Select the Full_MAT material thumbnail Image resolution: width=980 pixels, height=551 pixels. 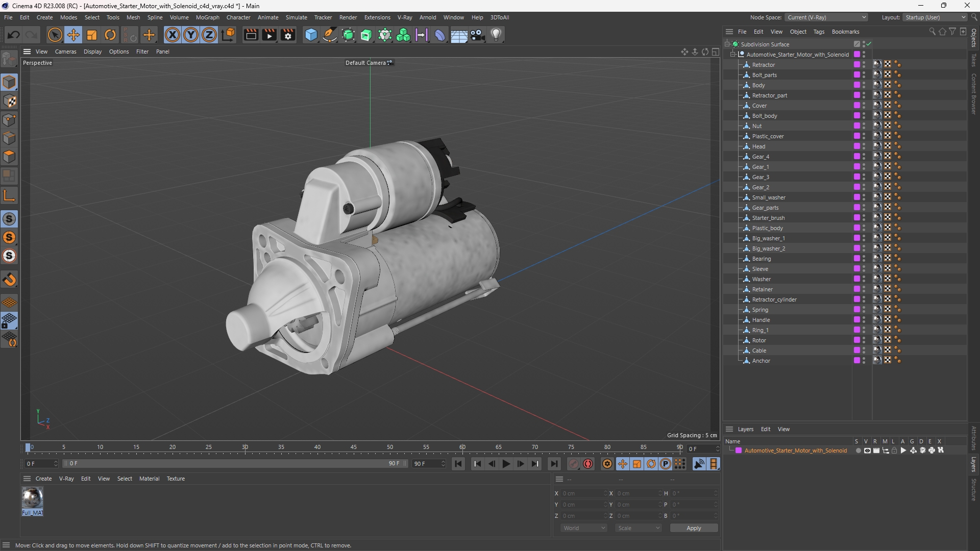coord(32,498)
